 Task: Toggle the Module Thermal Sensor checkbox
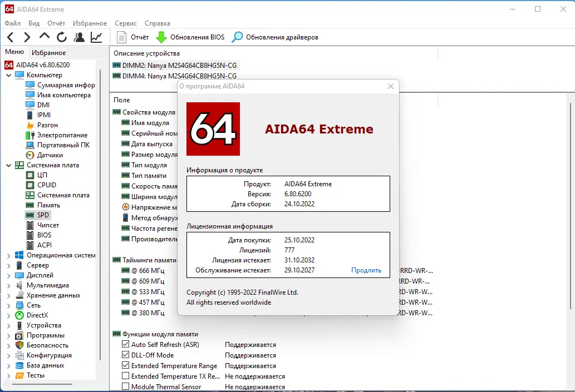click(125, 386)
